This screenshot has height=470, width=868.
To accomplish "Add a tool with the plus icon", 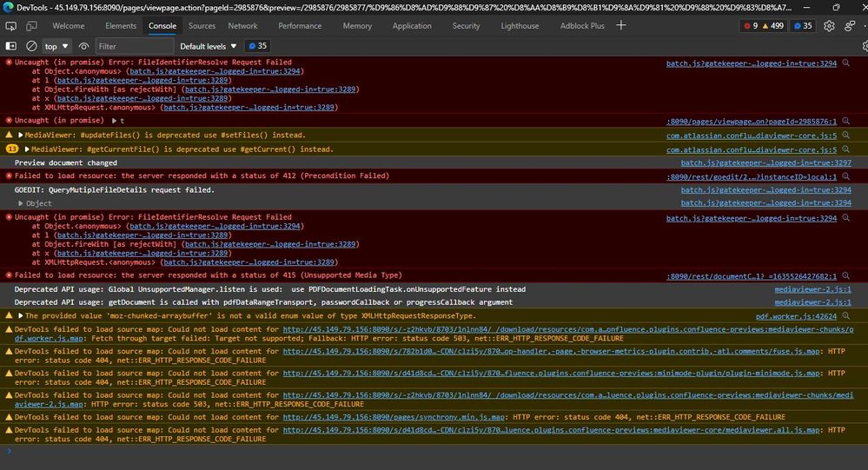I will [x=621, y=25].
